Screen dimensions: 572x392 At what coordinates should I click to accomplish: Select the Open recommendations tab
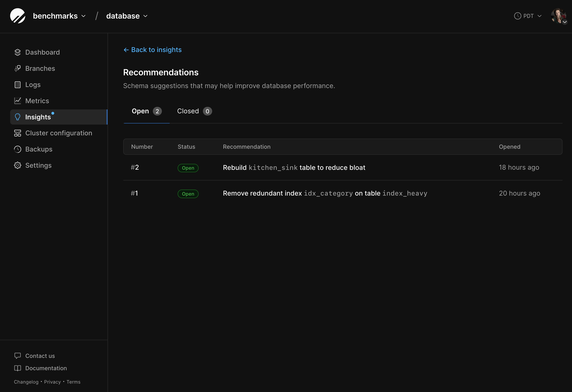tap(146, 111)
